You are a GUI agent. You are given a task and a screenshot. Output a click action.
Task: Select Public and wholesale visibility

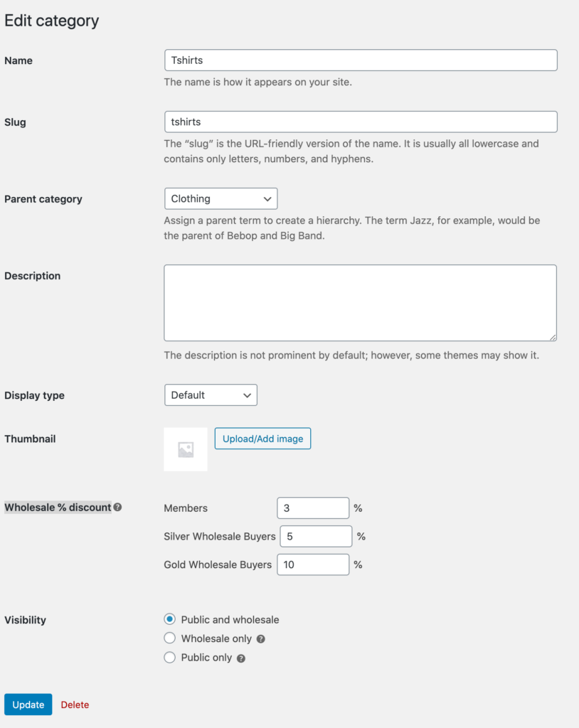click(x=169, y=619)
